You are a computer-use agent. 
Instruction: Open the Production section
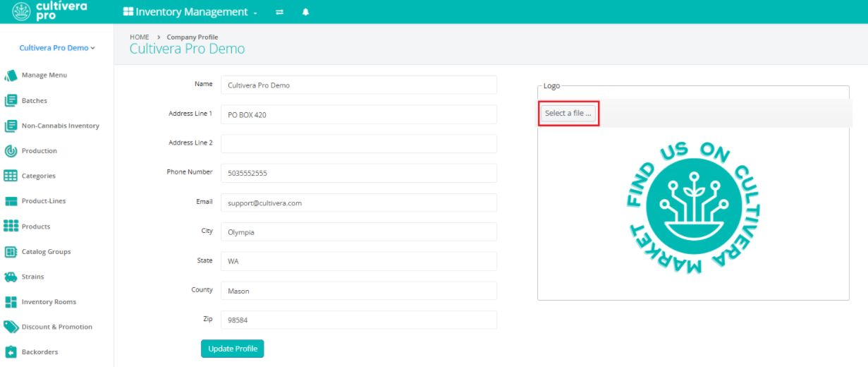coord(39,151)
